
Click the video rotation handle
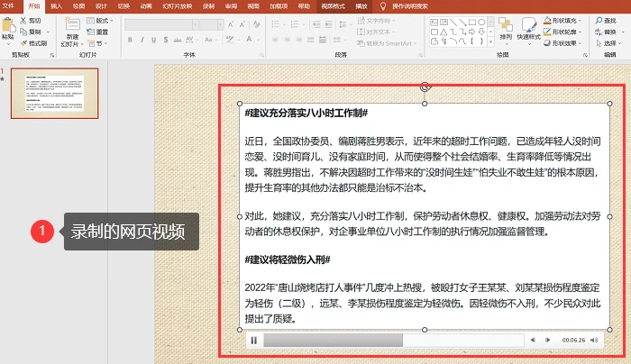click(x=425, y=86)
